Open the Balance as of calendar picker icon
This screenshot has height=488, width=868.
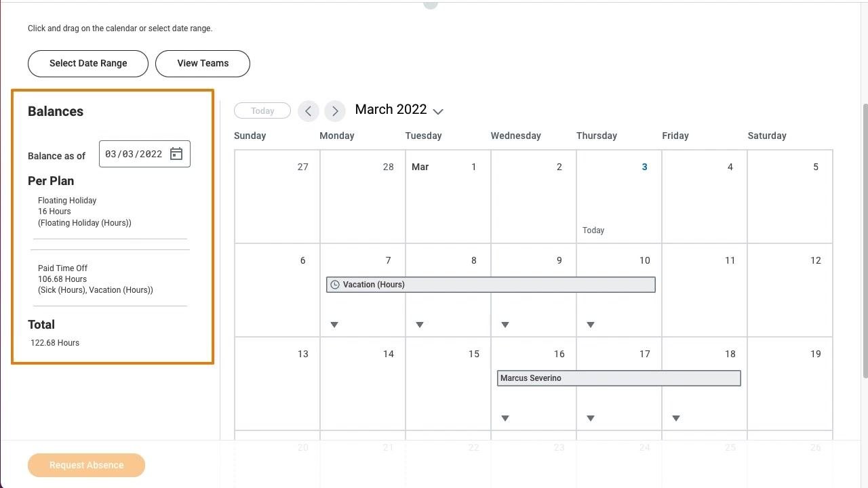point(176,154)
